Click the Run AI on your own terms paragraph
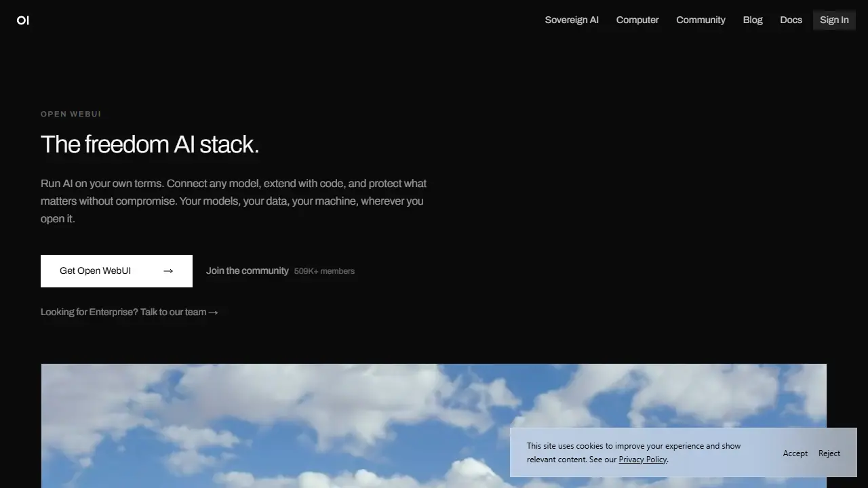The image size is (868, 488). pos(234,201)
